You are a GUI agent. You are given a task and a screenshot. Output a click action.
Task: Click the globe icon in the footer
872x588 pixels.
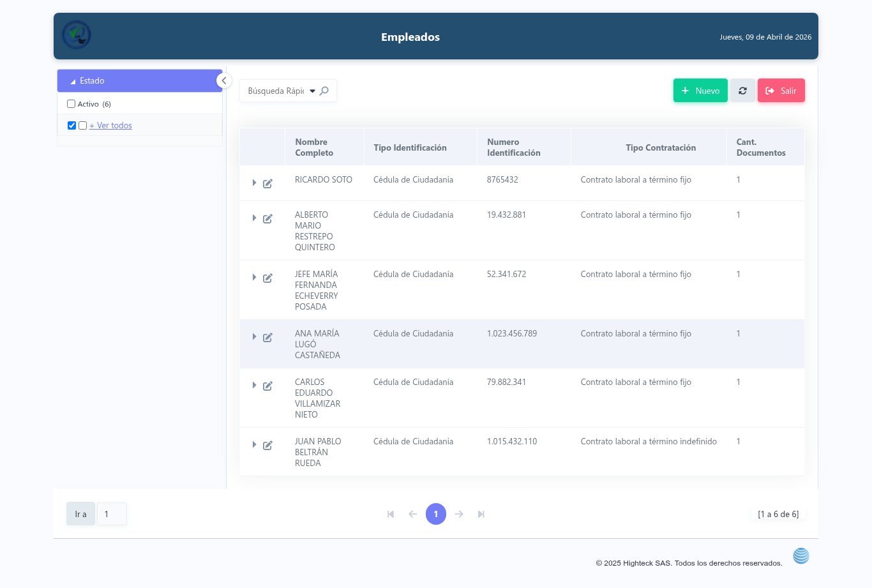click(x=801, y=556)
